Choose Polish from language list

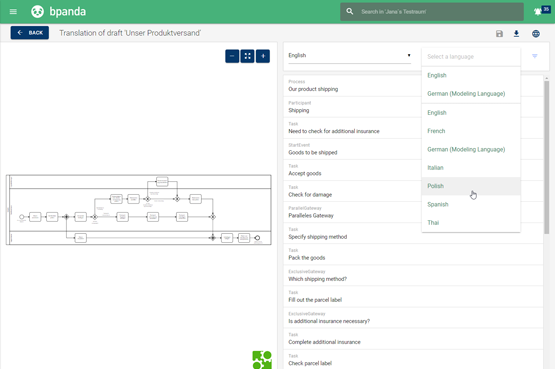471,186
